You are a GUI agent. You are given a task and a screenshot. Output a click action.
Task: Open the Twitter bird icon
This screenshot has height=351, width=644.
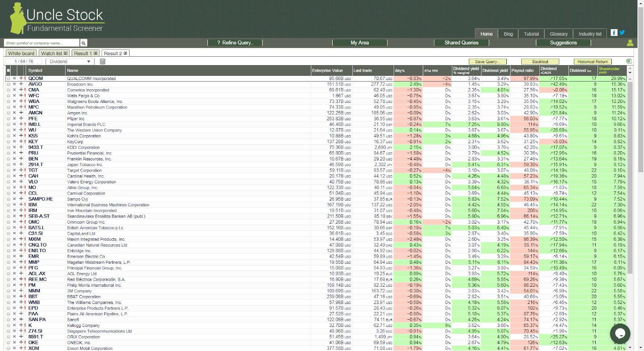(x=622, y=33)
